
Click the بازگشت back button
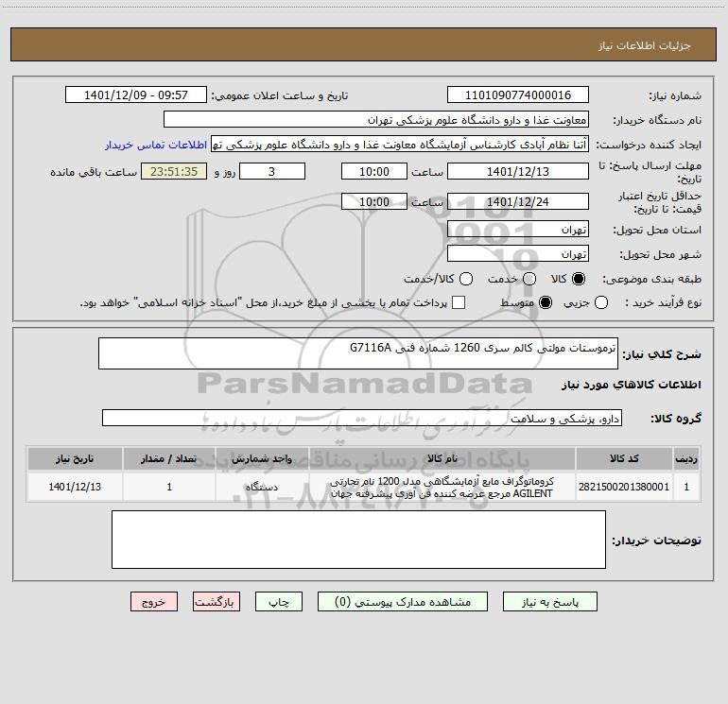pyautogui.click(x=217, y=602)
